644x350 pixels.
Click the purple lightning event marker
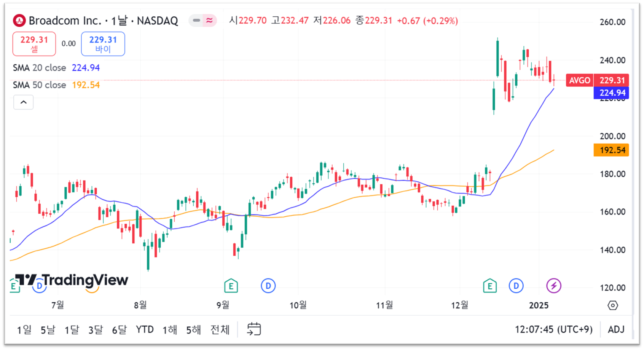(x=554, y=286)
